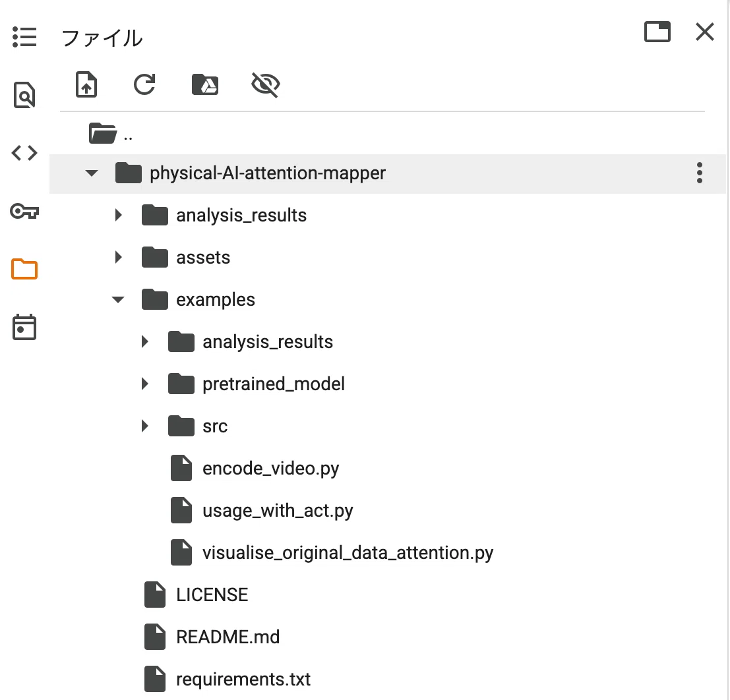The width and height of the screenshot is (730, 700).
Task: Open the physical-AI-attention-mapper three-dot menu
Action: coord(699,173)
